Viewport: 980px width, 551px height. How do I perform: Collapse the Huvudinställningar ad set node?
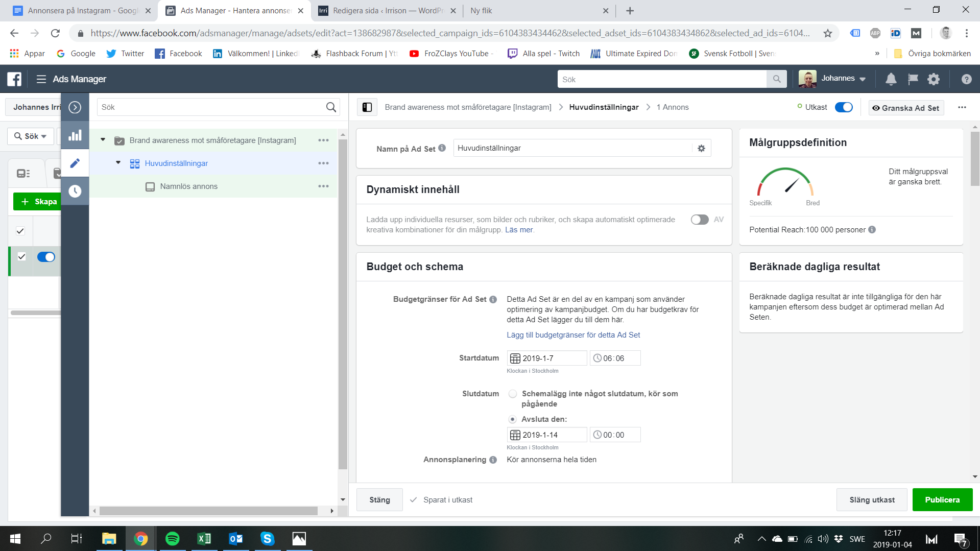118,163
